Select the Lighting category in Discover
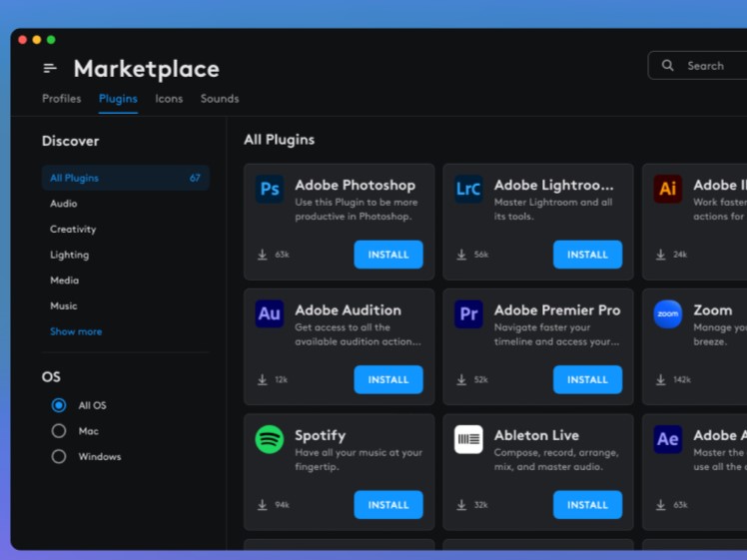The height and width of the screenshot is (560, 747). point(69,255)
